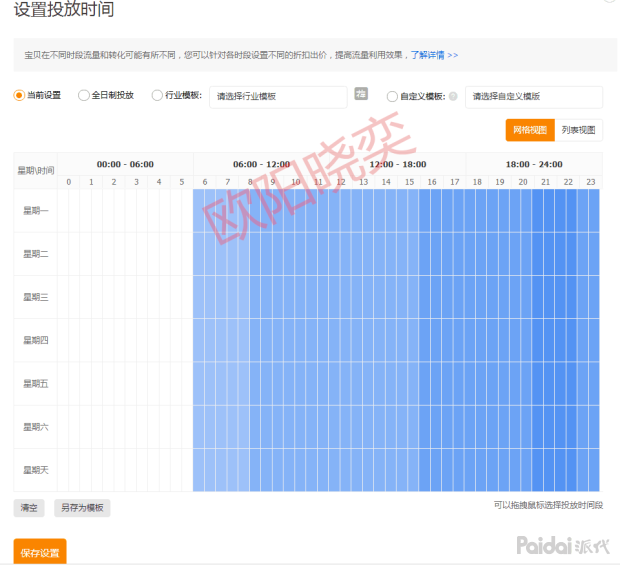Click the 了解详情 link

(434, 55)
